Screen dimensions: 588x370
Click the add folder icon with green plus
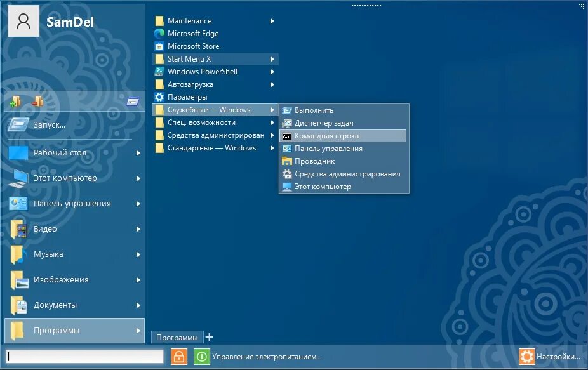click(x=15, y=102)
